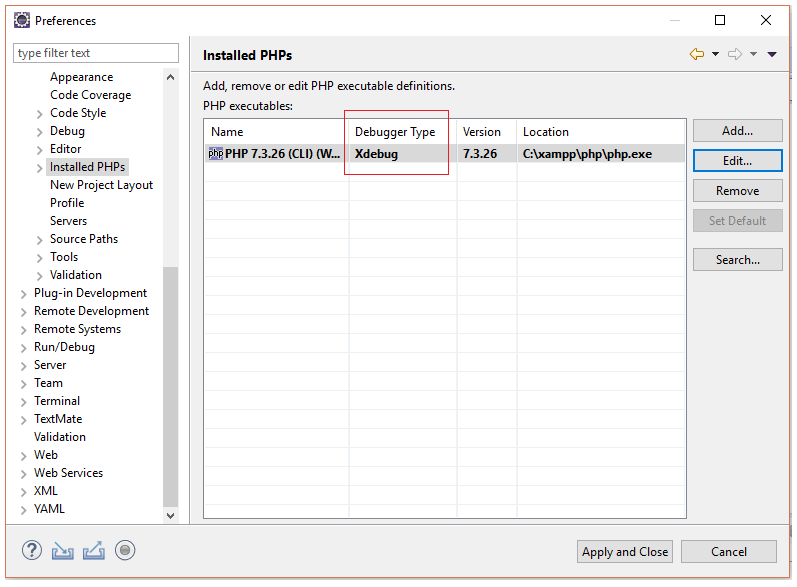Viewport: 797px width, 587px height.
Task: Open the forward history dropdown arrow
Action: 753,54
